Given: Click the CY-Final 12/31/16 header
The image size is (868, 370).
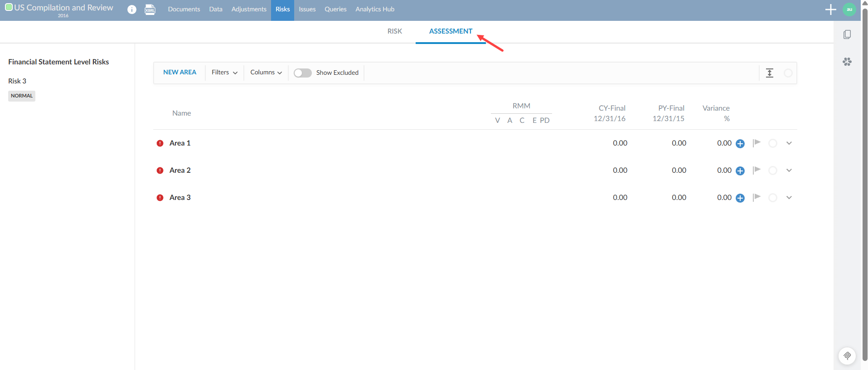Looking at the screenshot, I should [610, 113].
